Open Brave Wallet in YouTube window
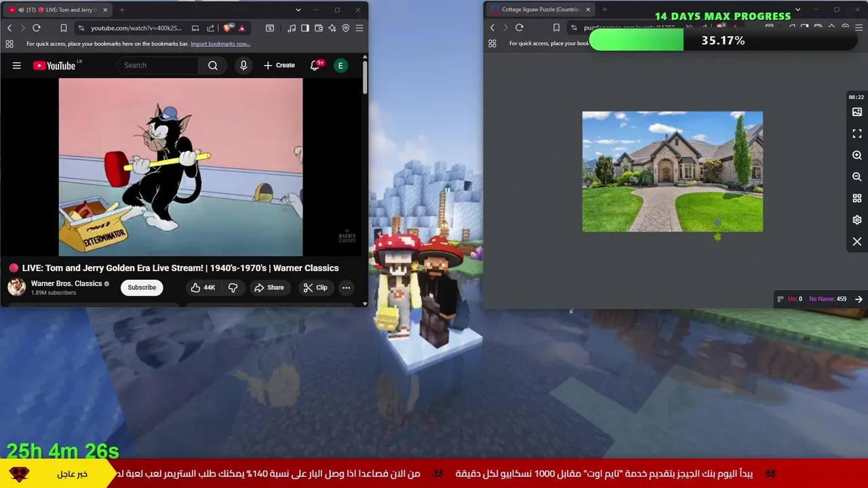The width and height of the screenshot is (868, 488). point(319,28)
